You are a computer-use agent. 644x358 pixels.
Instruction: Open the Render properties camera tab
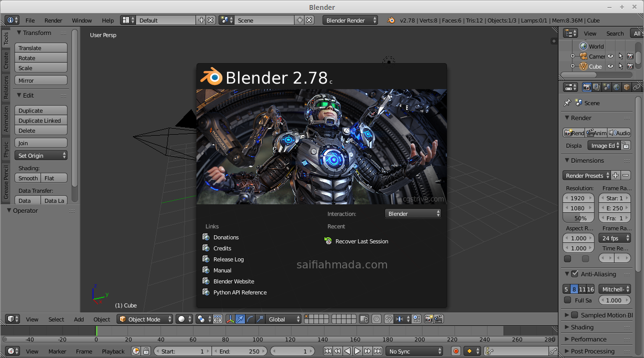[587, 87]
